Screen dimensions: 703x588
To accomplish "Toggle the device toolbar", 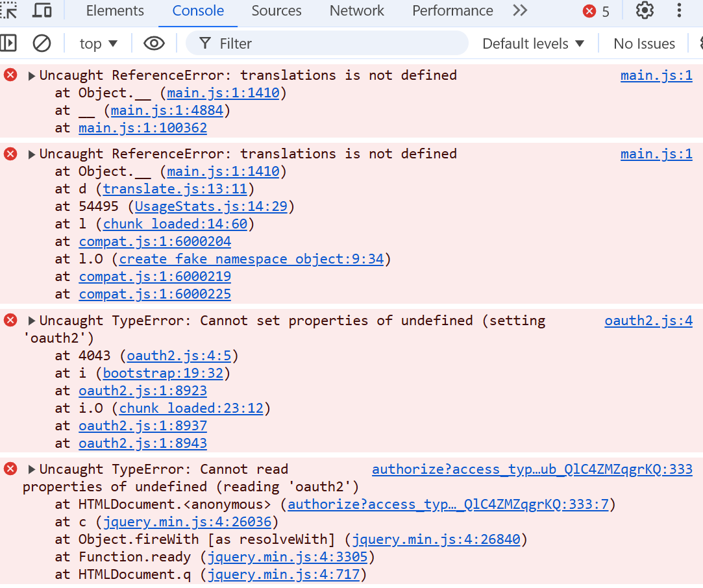I will pyautogui.click(x=42, y=10).
